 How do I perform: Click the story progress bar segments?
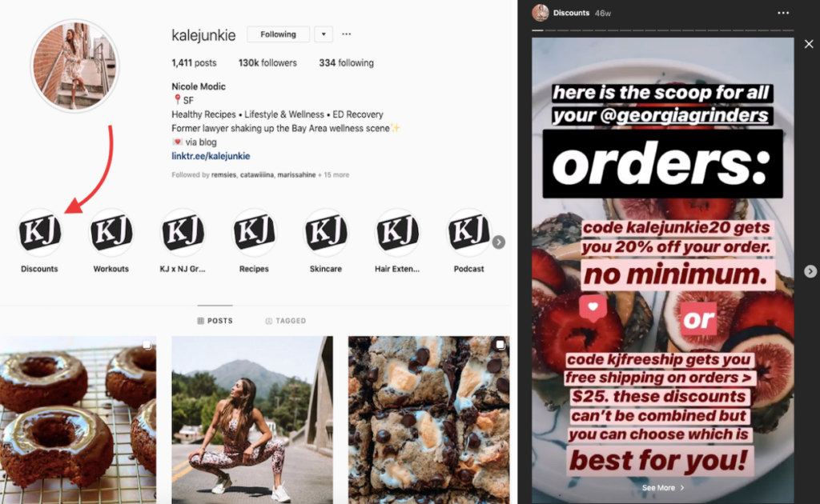coord(662,30)
